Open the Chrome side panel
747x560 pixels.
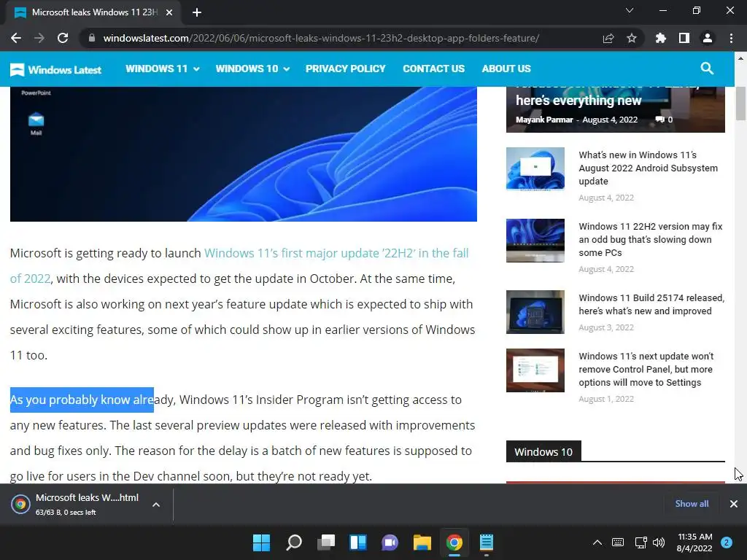684,38
